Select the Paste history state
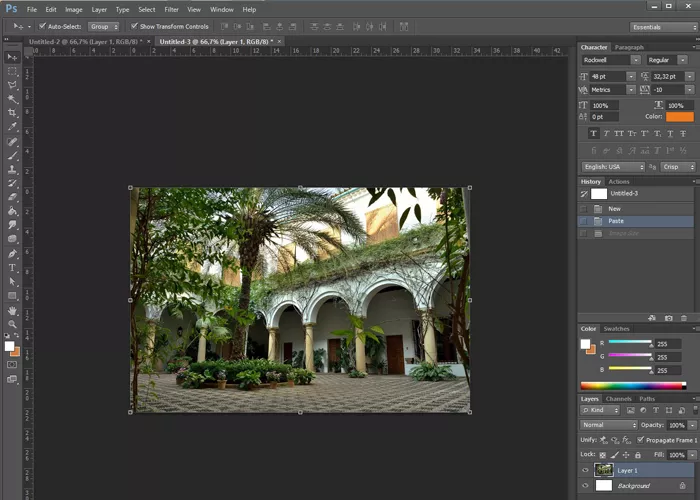 [x=636, y=221]
